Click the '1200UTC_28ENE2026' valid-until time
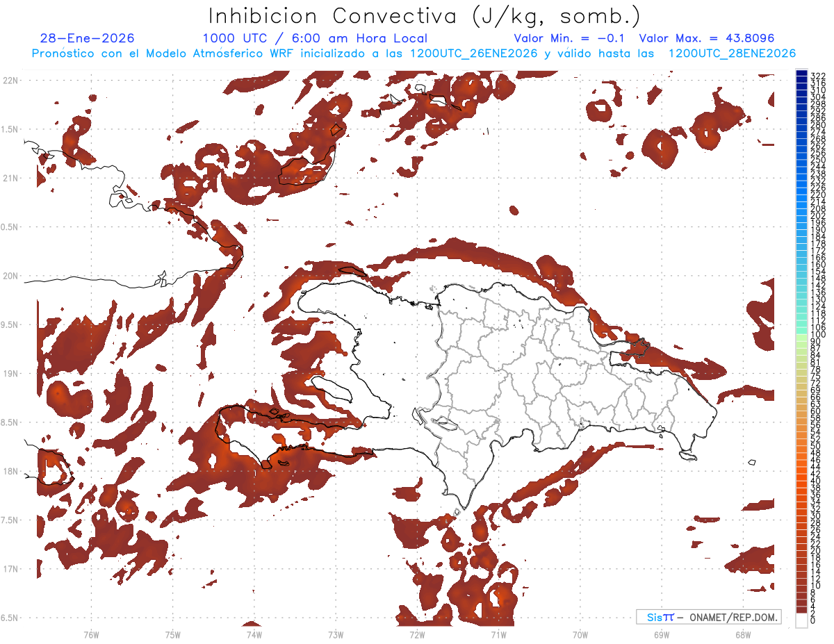Screen dimensions: 834x644 (x=732, y=53)
